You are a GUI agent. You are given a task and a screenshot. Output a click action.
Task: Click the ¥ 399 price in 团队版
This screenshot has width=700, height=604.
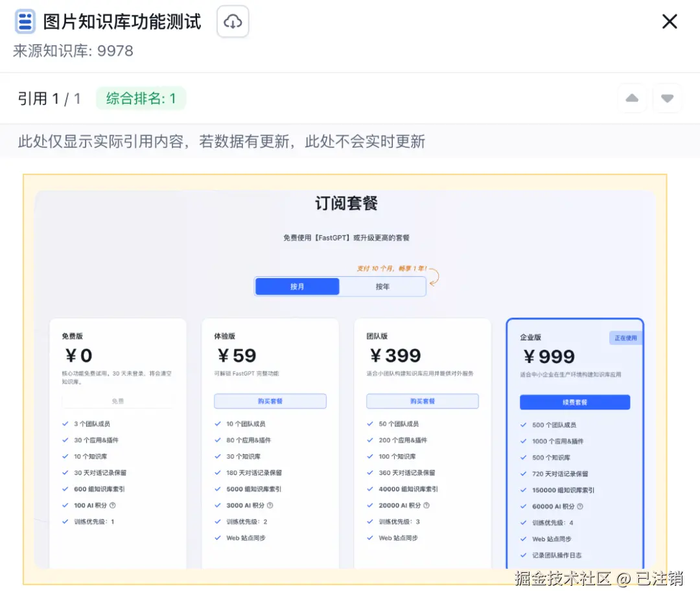395,356
